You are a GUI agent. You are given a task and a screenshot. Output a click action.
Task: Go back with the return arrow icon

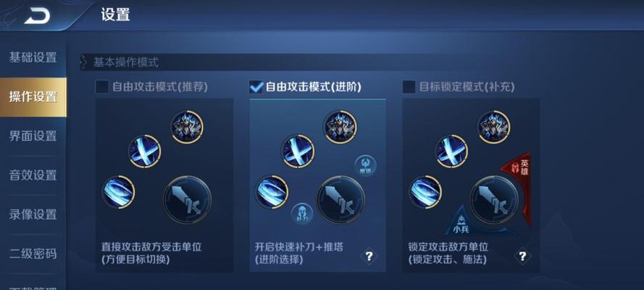(37, 16)
